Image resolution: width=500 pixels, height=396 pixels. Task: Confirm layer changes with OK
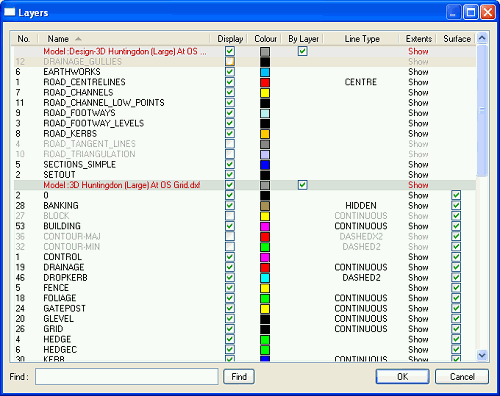pos(402,377)
